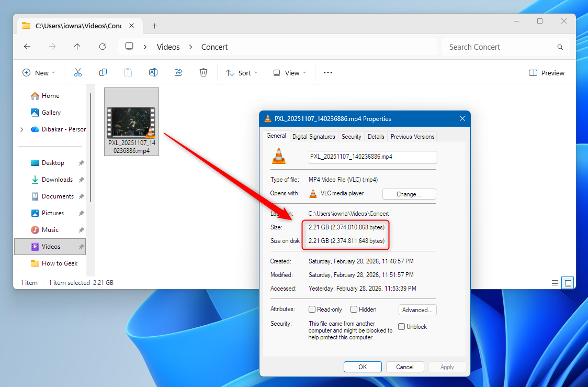Click the Share icon in toolbar
Image resolution: width=588 pixels, height=387 pixels.
(178, 72)
